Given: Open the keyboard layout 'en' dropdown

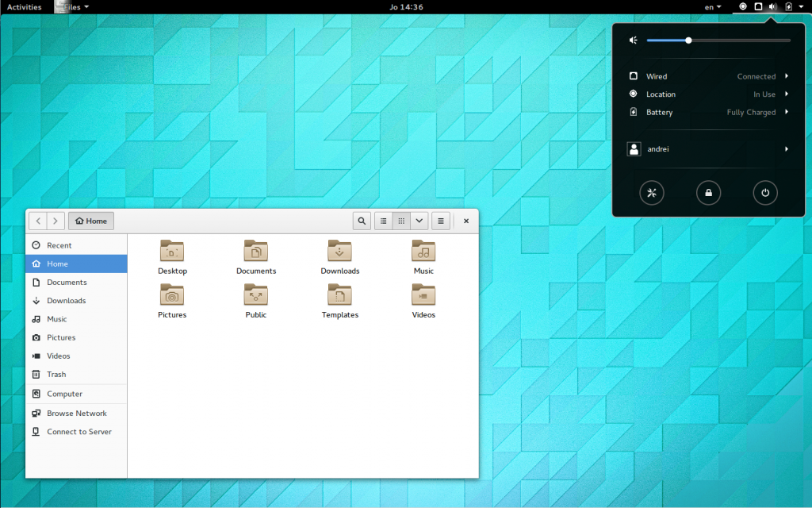Looking at the screenshot, I should [x=711, y=6].
